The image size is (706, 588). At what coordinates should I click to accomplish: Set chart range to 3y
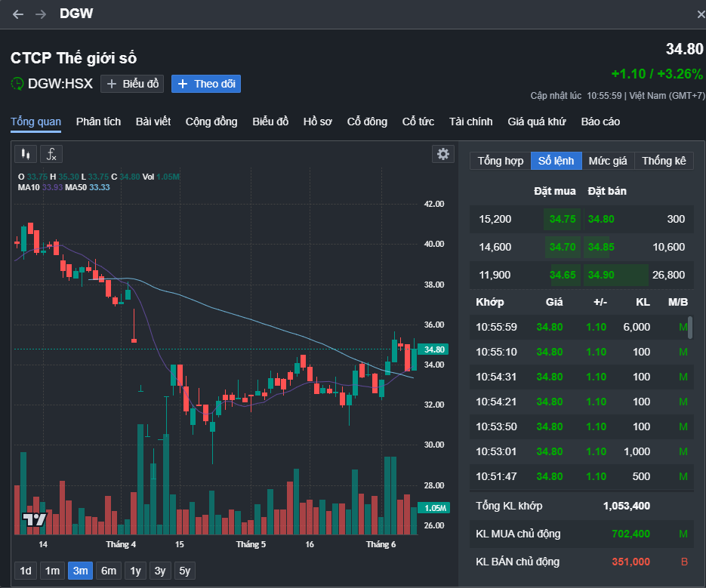(160, 571)
